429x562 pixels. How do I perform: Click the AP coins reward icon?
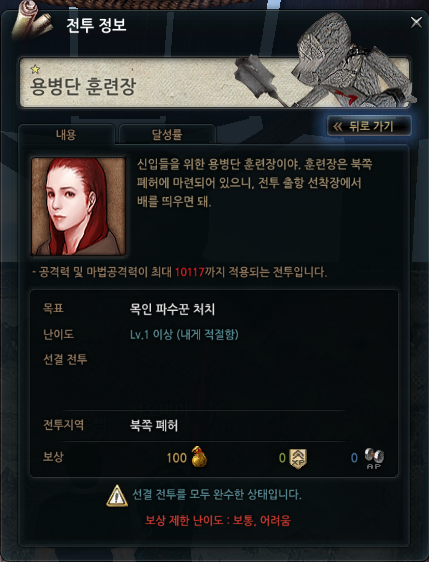tap(374, 458)
